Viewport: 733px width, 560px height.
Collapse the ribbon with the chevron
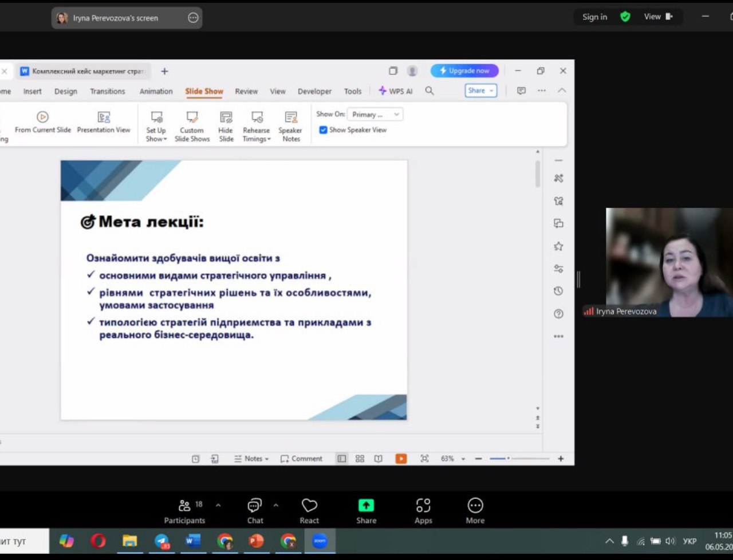[562, 90]
